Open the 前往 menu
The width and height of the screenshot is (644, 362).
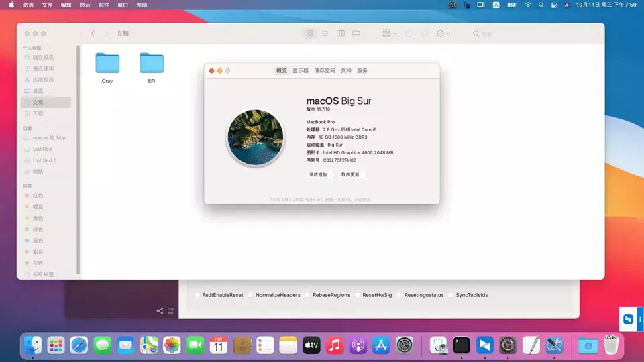click(104, 5)
